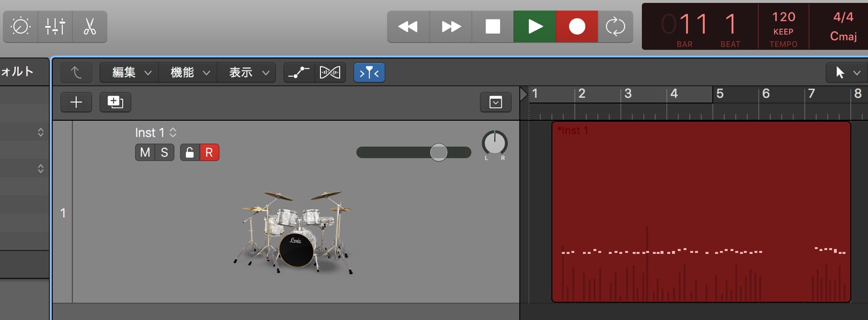Open the Editors scissors button
Image resolution: width=868 pixels, height=320 pixels.
point(89,26)
